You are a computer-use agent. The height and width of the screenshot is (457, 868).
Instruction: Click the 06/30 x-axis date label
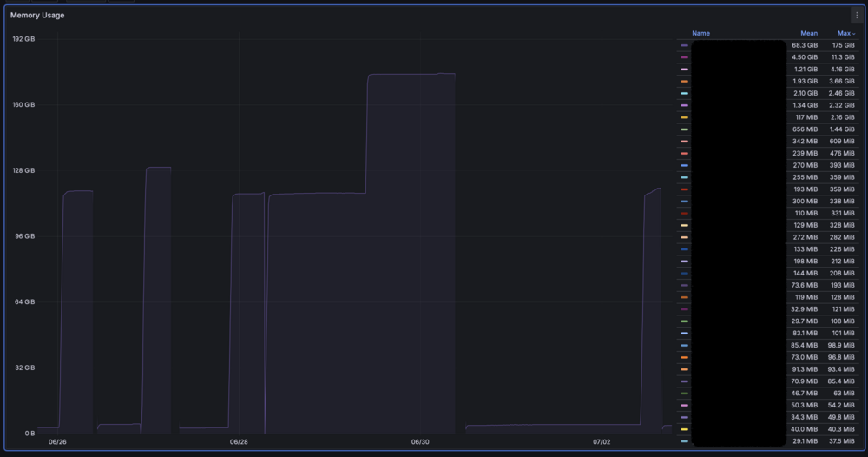pyautogui.click(x=420, y=442)
